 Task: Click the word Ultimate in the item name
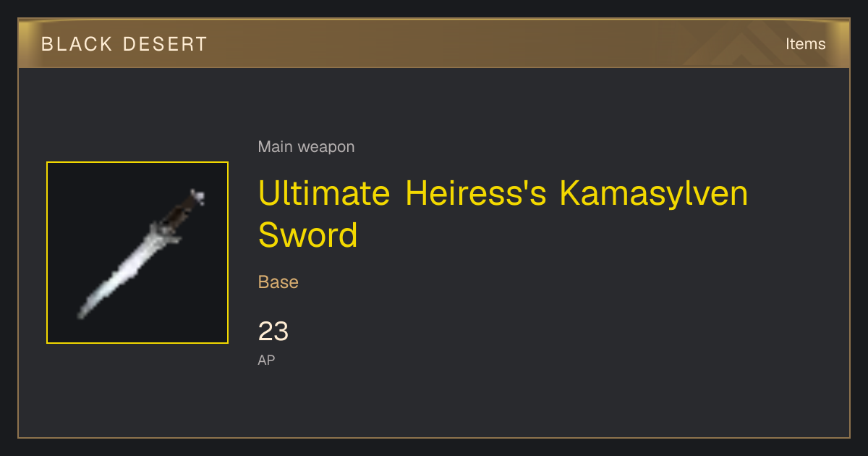pyautogui.click(x=323, y=194)
